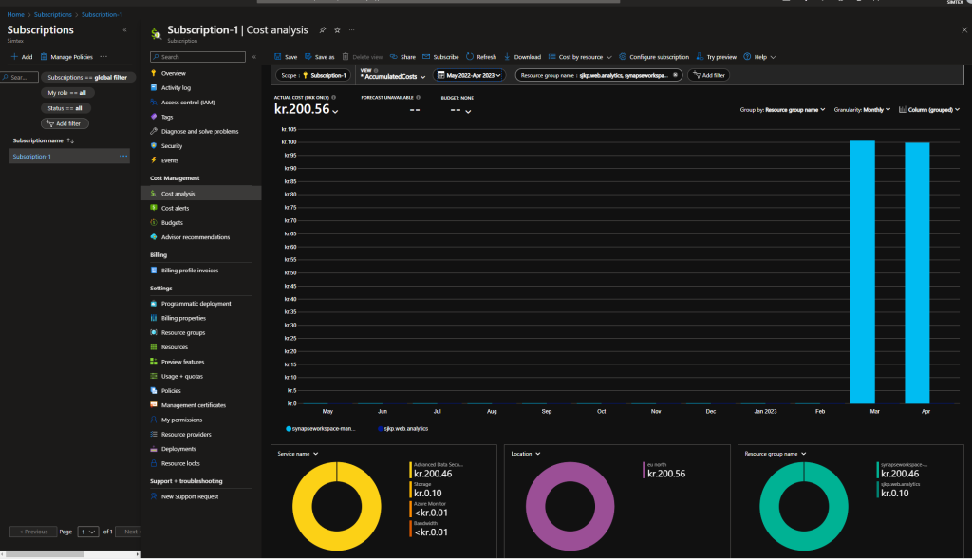Open the Subscription-1 link in list
Image resolution: width=972 pixels, height=560 pixels.
[32, 156]
